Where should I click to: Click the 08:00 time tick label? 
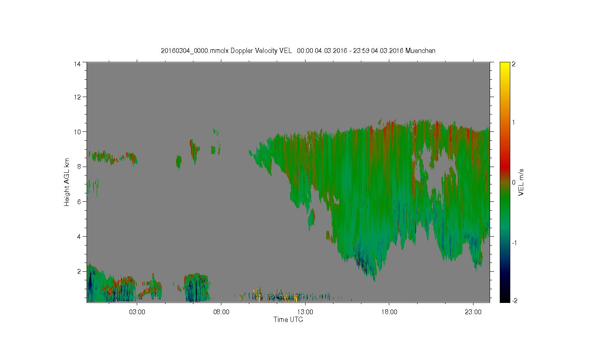221,312
